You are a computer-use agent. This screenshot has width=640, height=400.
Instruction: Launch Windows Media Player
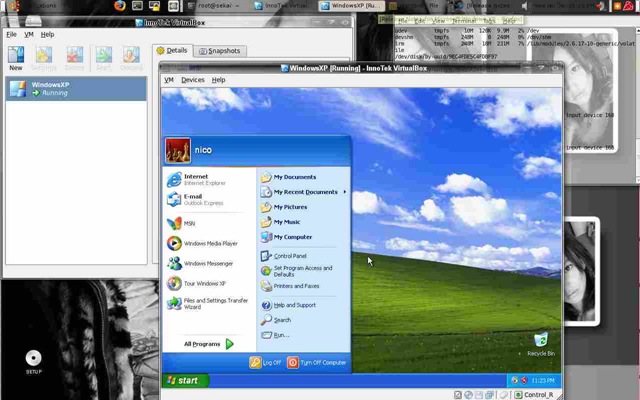209,243
